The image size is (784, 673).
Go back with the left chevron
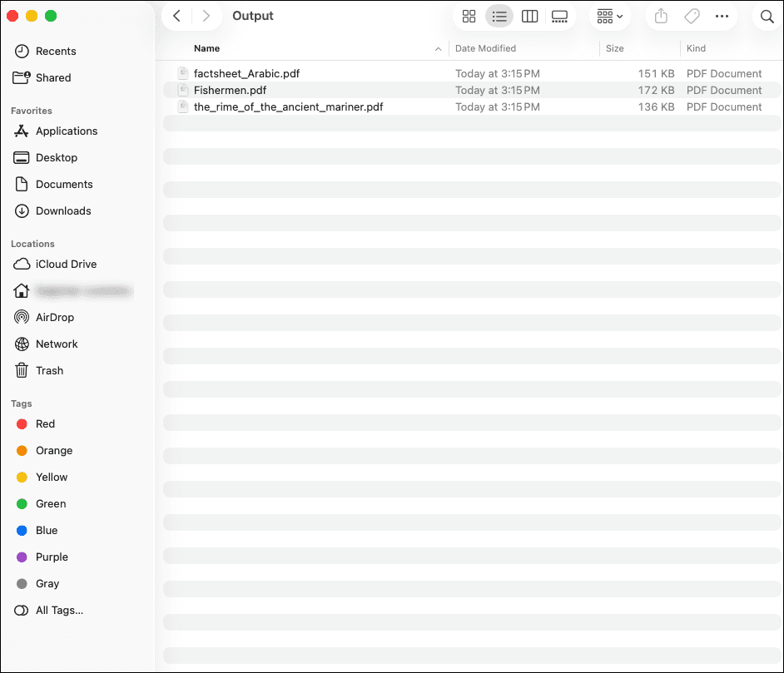click(176, 17)
